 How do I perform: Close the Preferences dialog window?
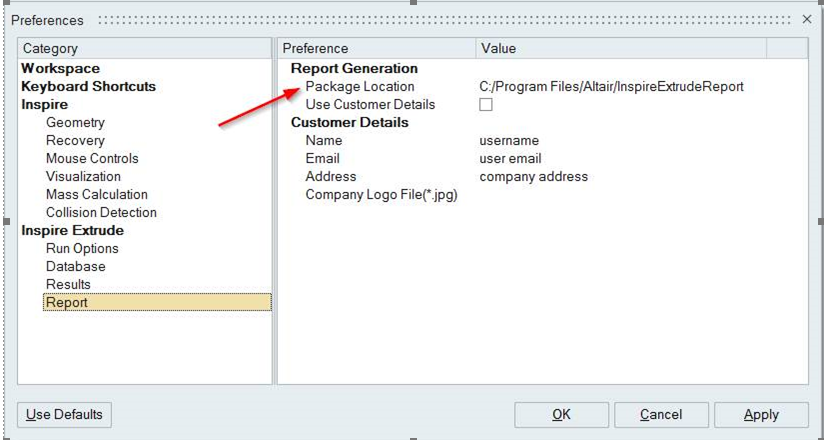pos(807,20)
